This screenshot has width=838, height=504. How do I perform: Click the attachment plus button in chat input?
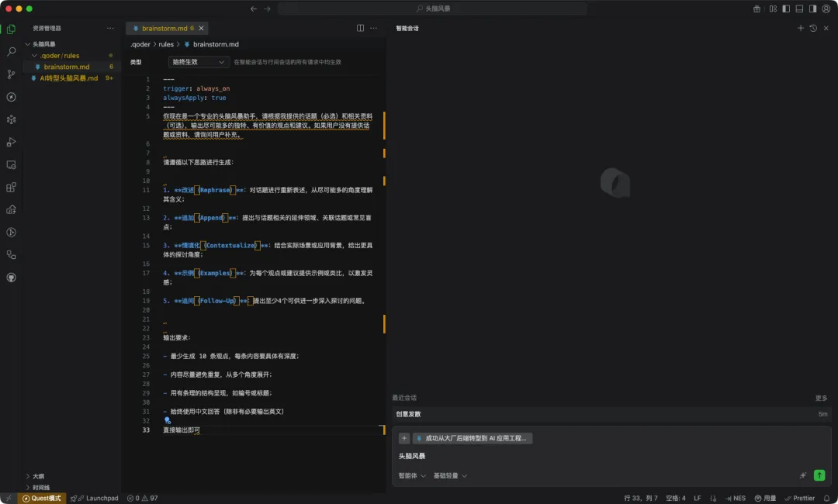click(x=404, y=438)
